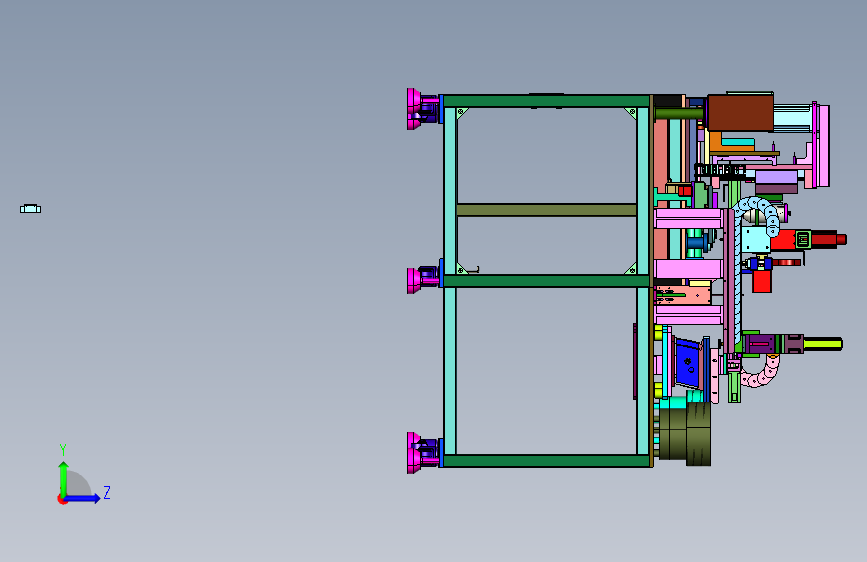Select the brown rectangular motor block
This screenshot has width=867, height=562.
(x=740, y=113)
